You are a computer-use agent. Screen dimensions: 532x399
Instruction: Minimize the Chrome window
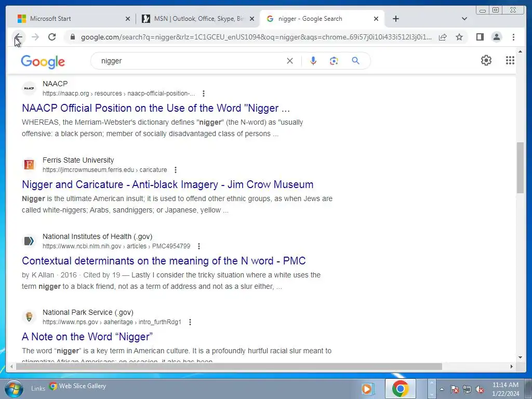(483, 10)
